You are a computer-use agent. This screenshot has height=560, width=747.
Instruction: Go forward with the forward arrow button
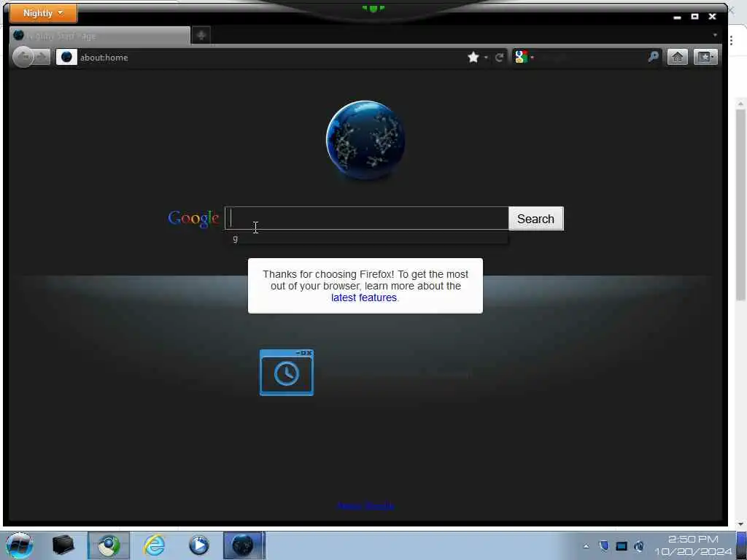pyautogui.click(x=42, y=57)
